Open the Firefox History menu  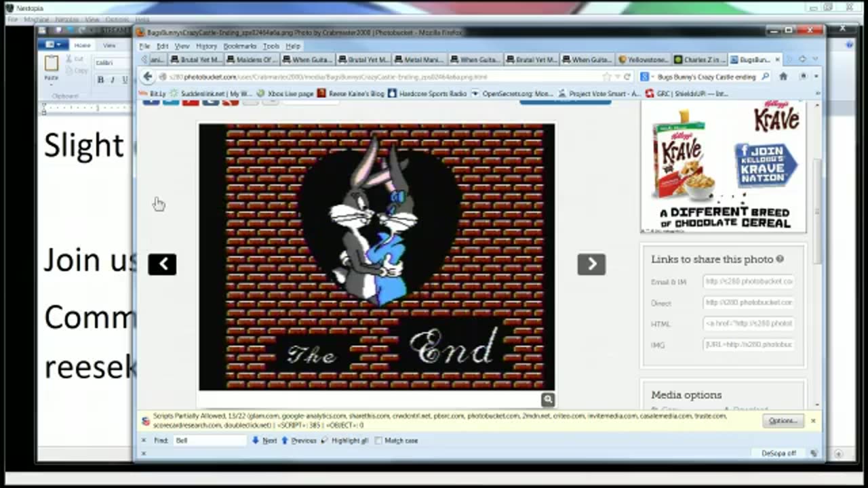point(206,46)
